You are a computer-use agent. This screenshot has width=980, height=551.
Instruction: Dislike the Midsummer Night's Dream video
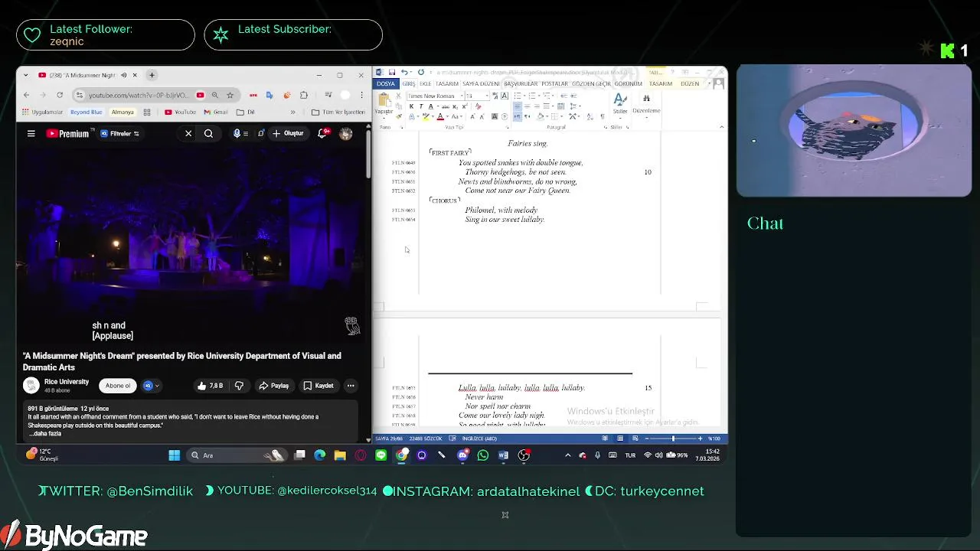(239, 386)
